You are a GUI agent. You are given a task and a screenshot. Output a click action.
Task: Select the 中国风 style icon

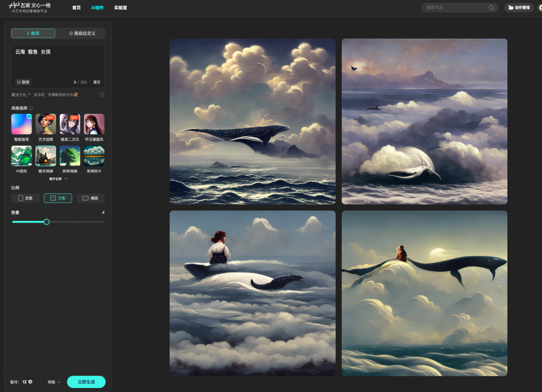(x=22, y=156)
